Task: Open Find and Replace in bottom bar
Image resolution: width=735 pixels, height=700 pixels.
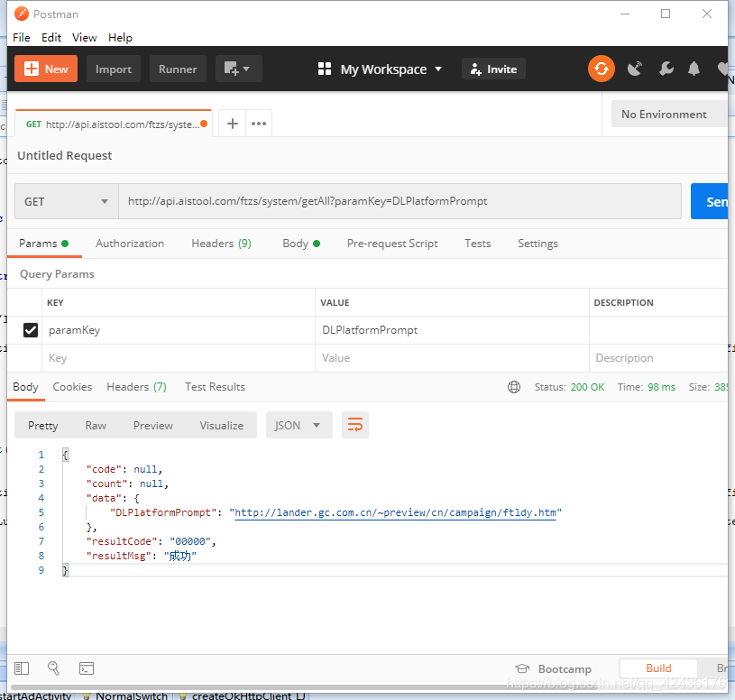Action: coord(53,668)
